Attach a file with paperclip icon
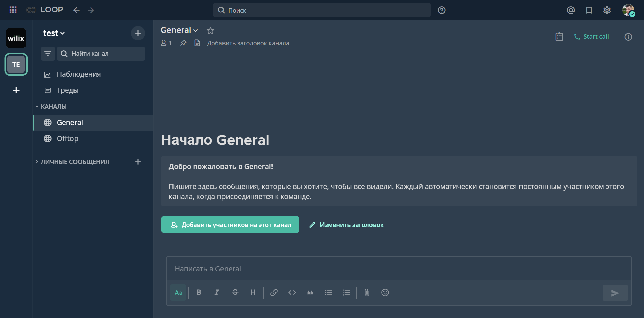This screenshot has height=318, width=644. pyautogui.click(x=367, y=293)
